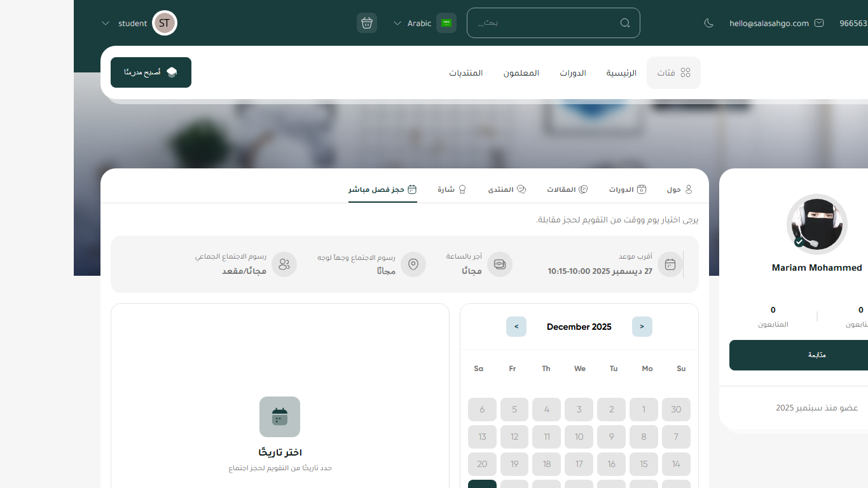The image size is (868, 488).
Task: Click Mariam Mohammed's verified badge
Action: (x=799, y=242)
